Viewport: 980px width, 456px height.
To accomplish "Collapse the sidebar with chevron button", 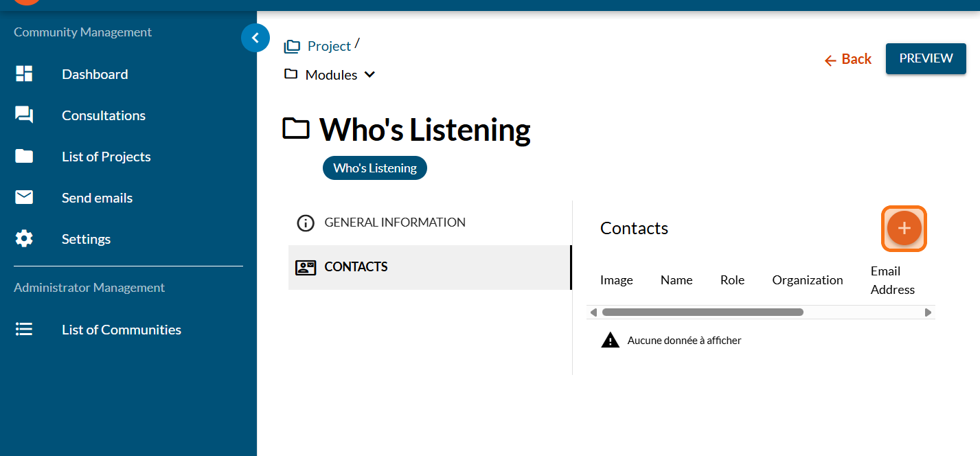I will point(255,38).
